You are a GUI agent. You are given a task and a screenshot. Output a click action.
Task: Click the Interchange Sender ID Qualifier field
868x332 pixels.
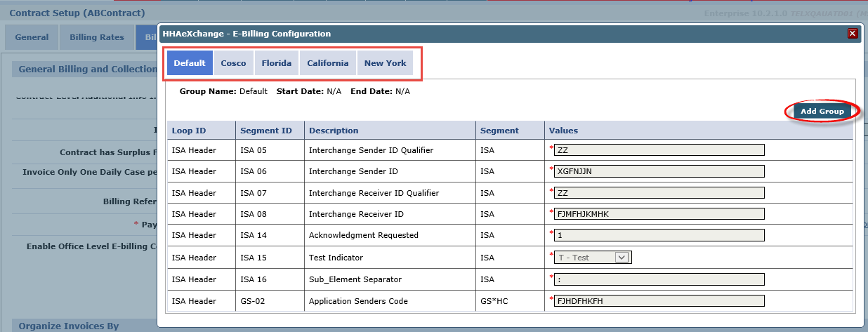tap(658, 150)
